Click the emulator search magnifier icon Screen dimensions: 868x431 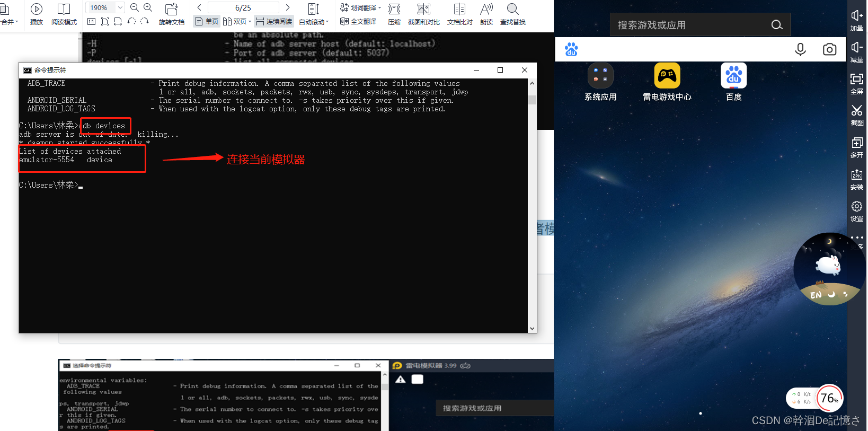click(x=777, y=25)
